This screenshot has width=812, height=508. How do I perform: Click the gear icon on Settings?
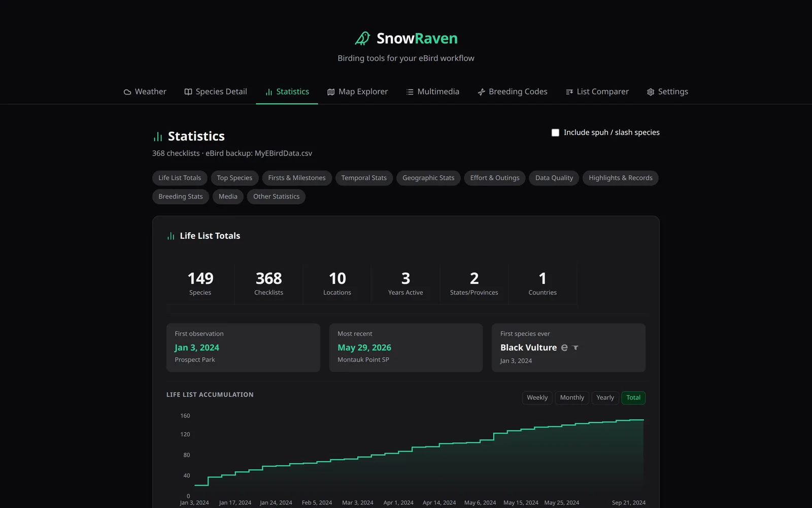[x=651, y=92]
